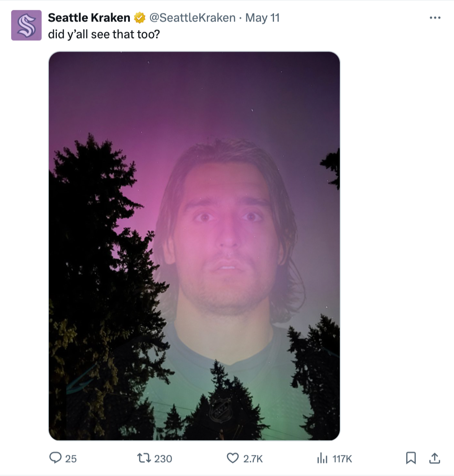Viewport: 454px width, 476px height.
Task: Share the tweet using the upload icon
Action: coord(435,458)
